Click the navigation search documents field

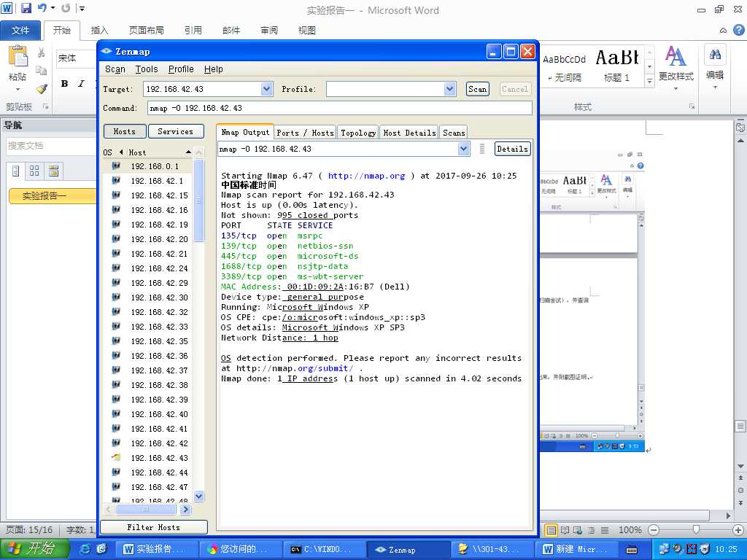(50, 146)
